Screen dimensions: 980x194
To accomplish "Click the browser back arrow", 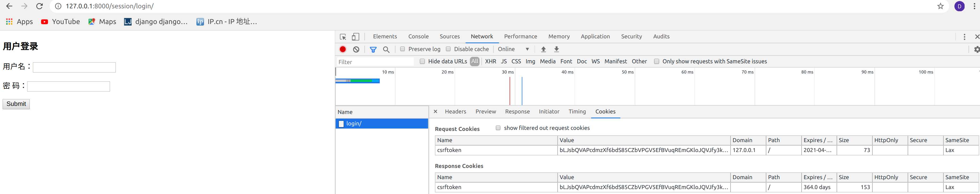I will coord(9,6).
